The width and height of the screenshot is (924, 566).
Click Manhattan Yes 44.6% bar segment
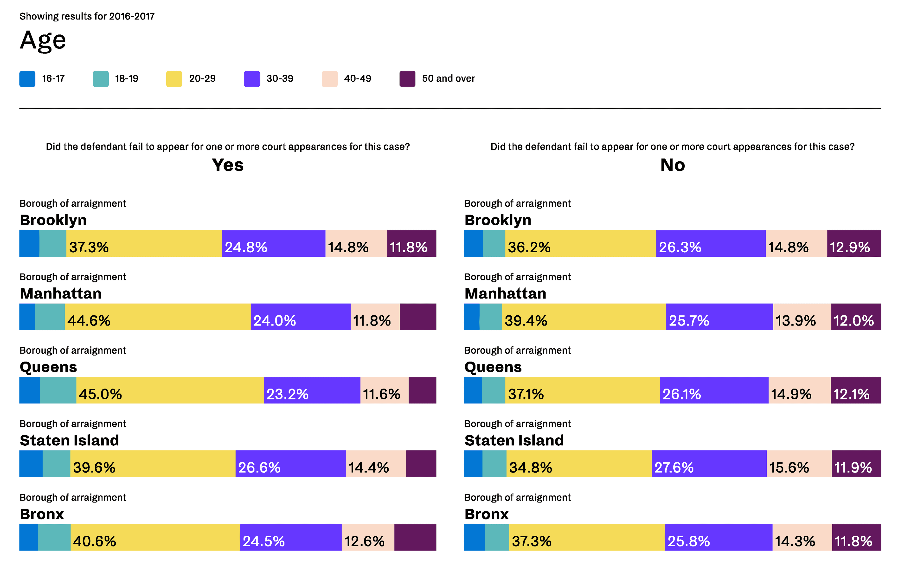tap(158, 317)
